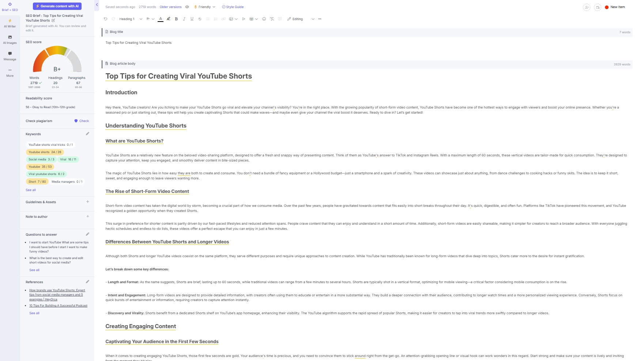
Task: Insert a link with the link icon
Action: 223,19
